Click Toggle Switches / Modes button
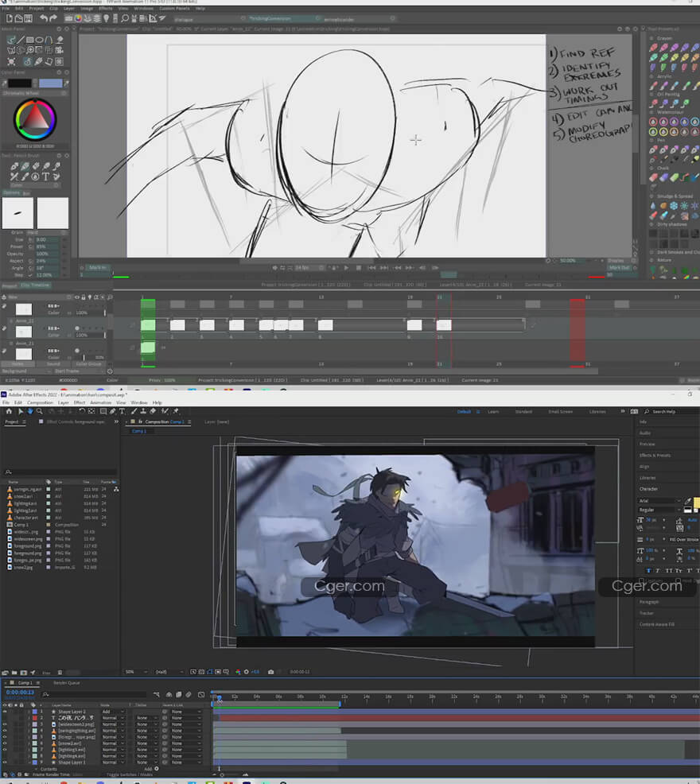The height and width of the screenshot is (784, 700). pos(130,774)
